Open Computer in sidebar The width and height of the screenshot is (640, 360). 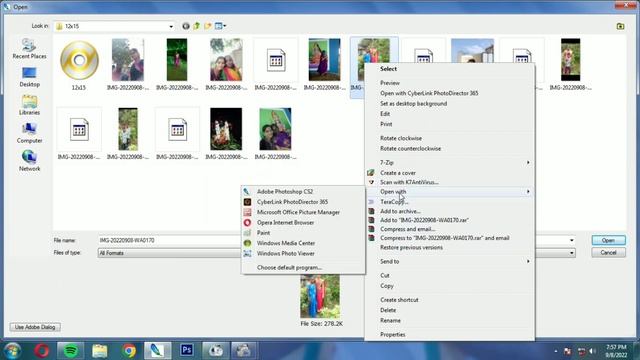pyautogui.click(x=29, y=133)
